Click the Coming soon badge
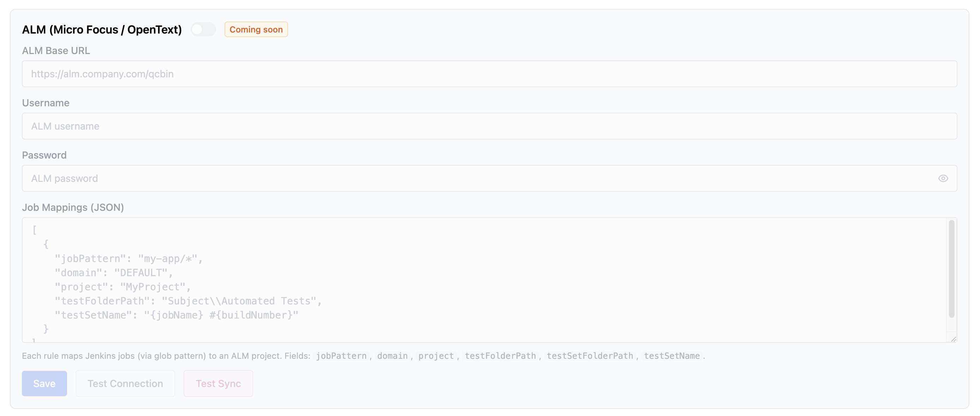The height and width of the screenshot is (416, 980). point(256,29)
